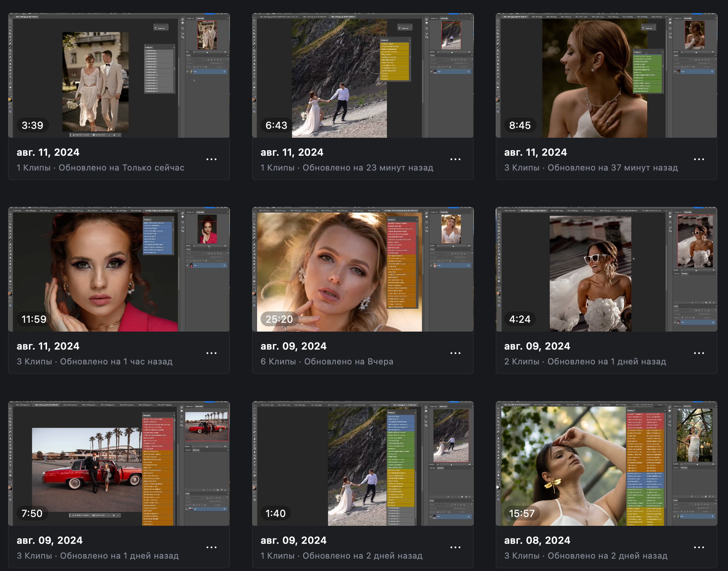Open the 15:57 woman with dragonfly earring thumbnail
This screenshot has width=728, height=571.
point(606,464)
